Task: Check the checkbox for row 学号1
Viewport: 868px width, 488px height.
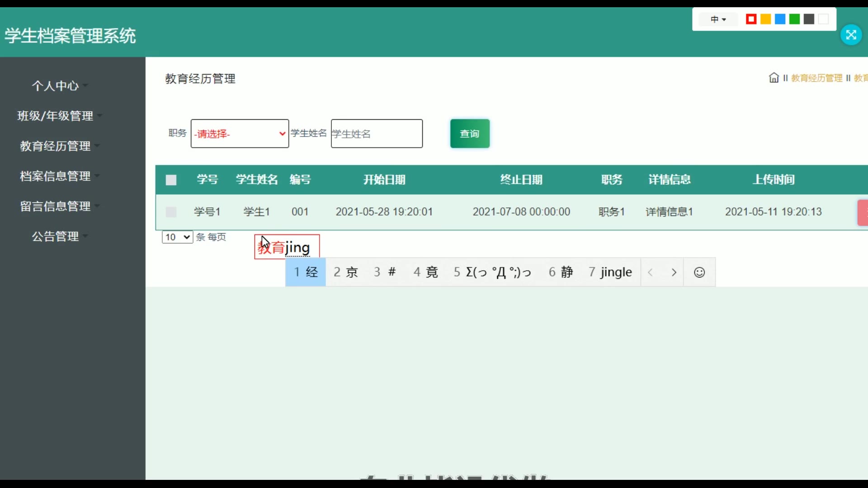Action: point(171,212)
